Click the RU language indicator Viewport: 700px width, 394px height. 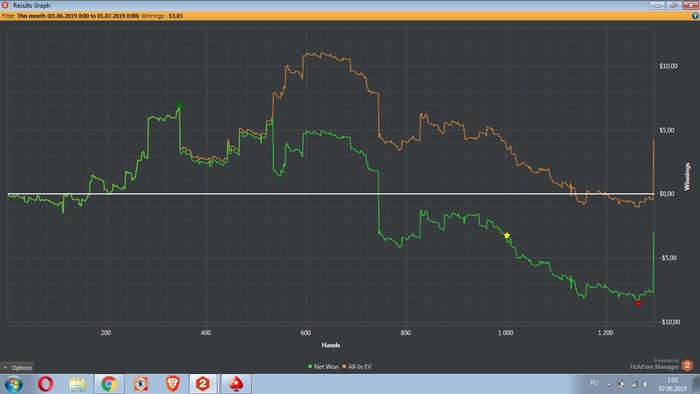coord(594,383)
